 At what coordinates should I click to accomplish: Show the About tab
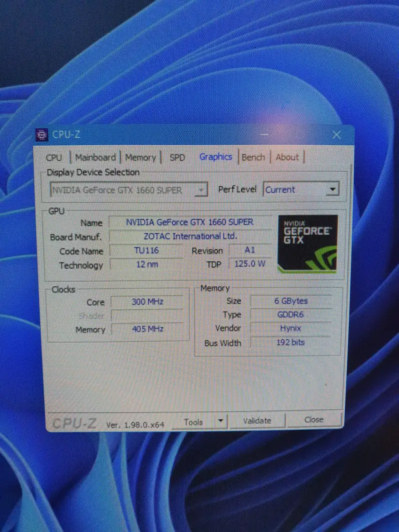(x=287, y=157)
